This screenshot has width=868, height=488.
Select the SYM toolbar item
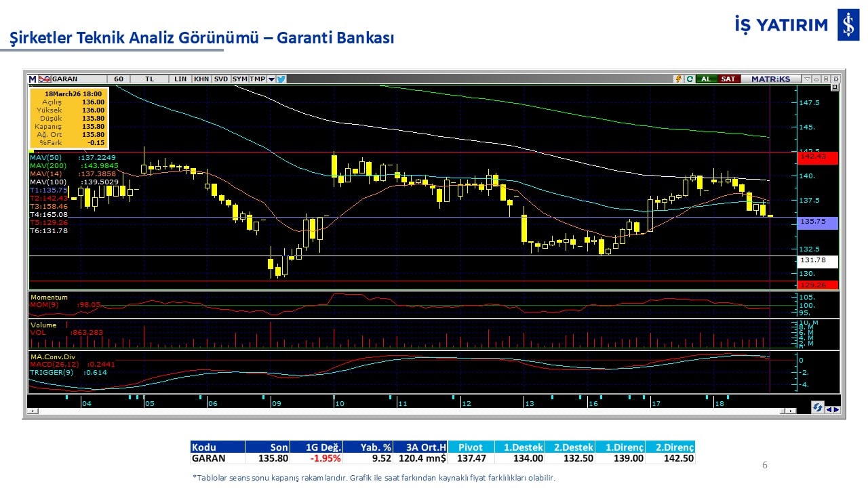pyautogui.click(x=240, y=79)
